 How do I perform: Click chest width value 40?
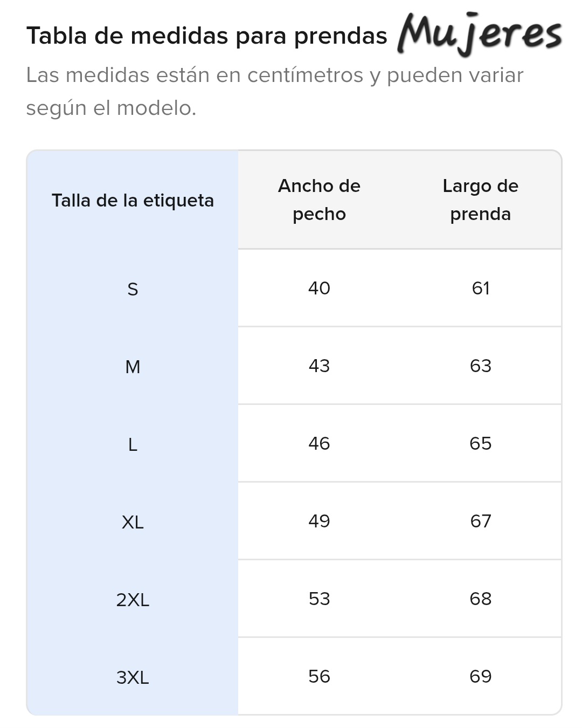pyautogui.click(x=319, y=289)
